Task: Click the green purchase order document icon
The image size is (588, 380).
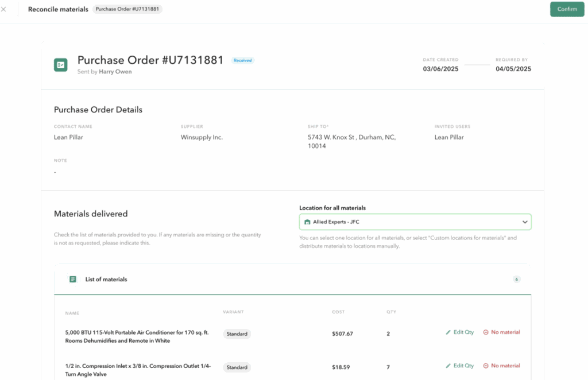Action: [61, 65]
